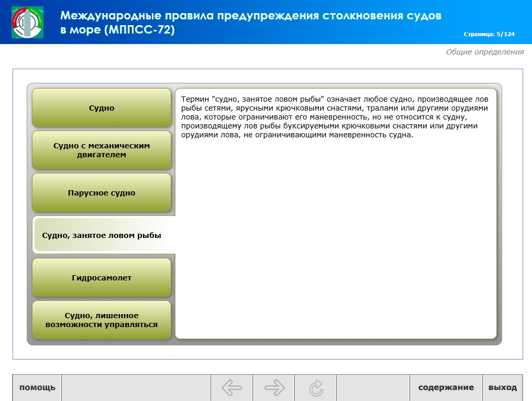Click the forward arrow navigation icon
The width and height of the screenshot is (532, 401).
274,387
